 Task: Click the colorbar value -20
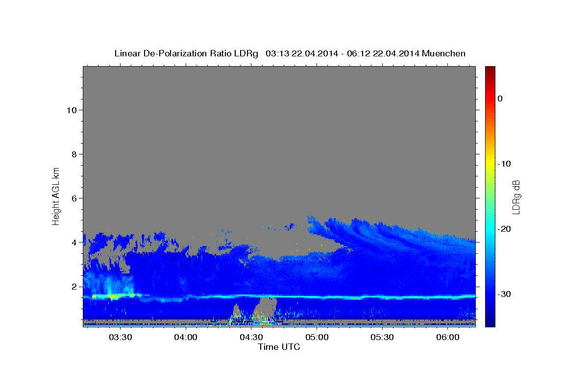click(x=504, y=229)
